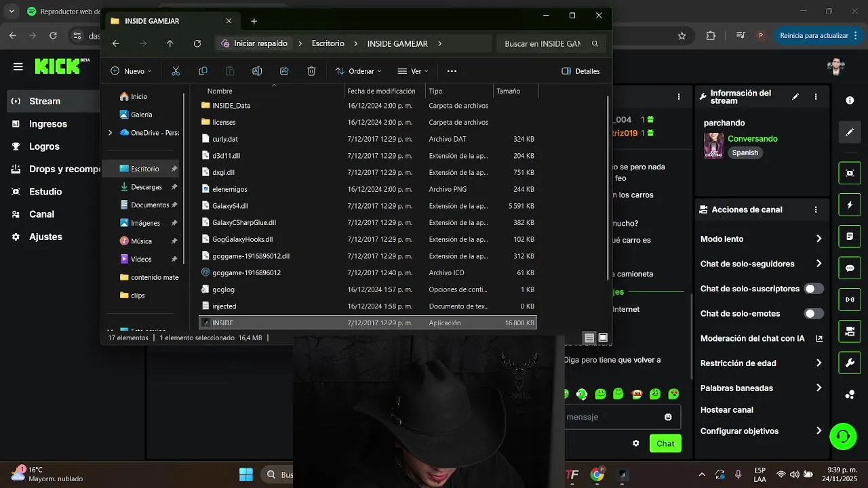This screenshot has height=488, width=868.
Task: Click the search magnifier in Explorer search box
Action: click(595, 43)
